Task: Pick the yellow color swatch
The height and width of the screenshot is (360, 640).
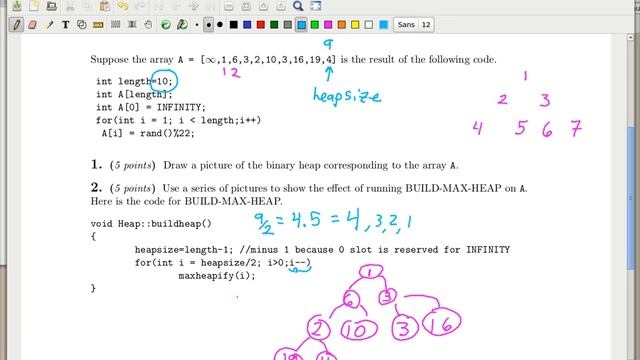Action: coord(355,25)
